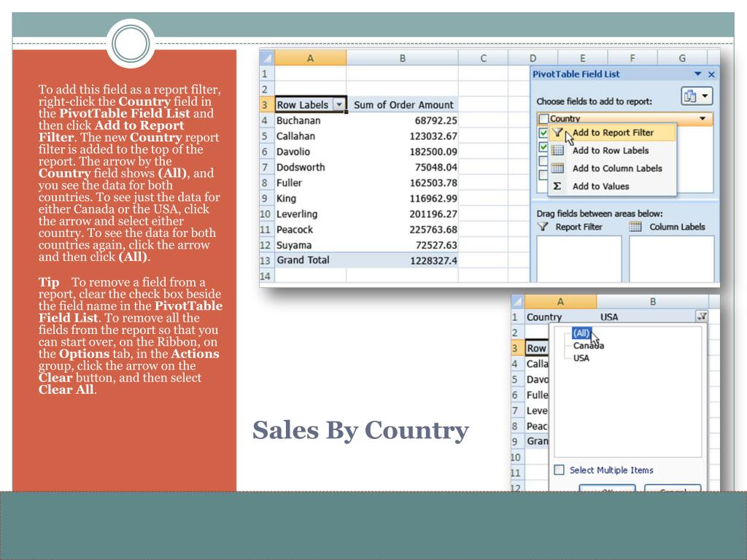747x560 pixels.
Task: Select row 14 header in the top worksheet
Action: [266, 276]
